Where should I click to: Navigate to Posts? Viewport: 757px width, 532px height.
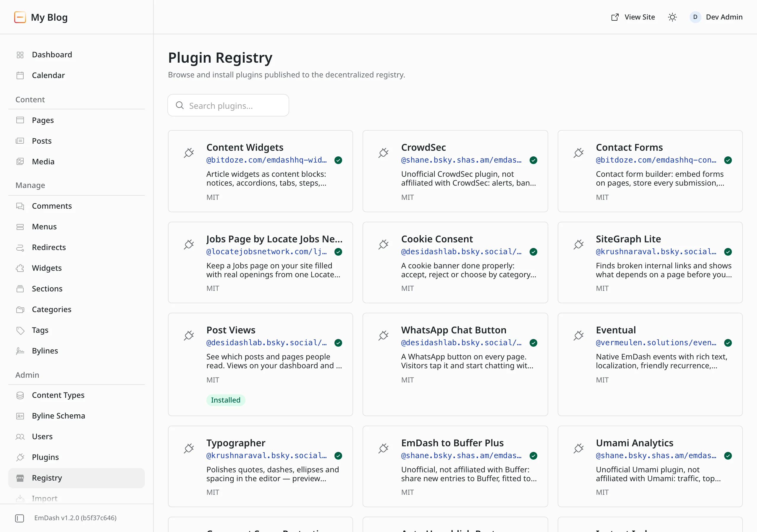click(x=77, y=141)
